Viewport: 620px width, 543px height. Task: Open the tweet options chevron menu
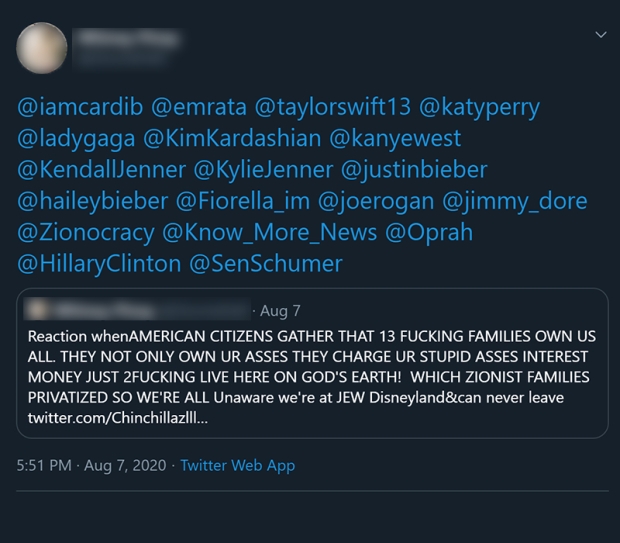[x=600, y=34]
